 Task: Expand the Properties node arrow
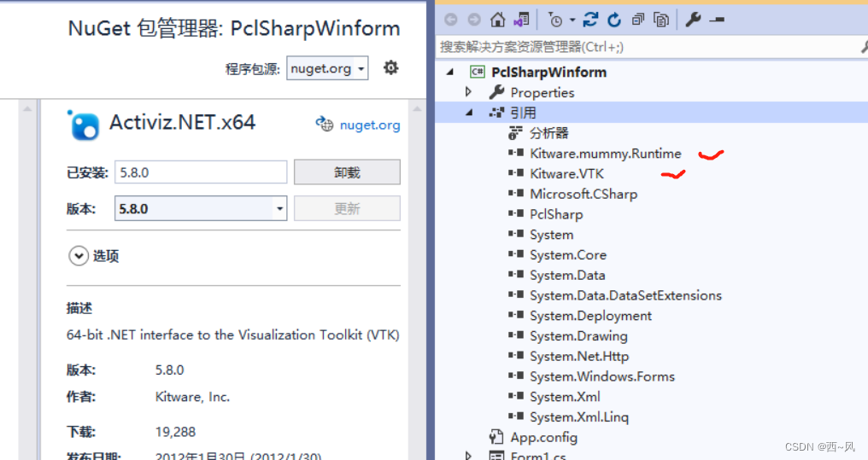468,92
